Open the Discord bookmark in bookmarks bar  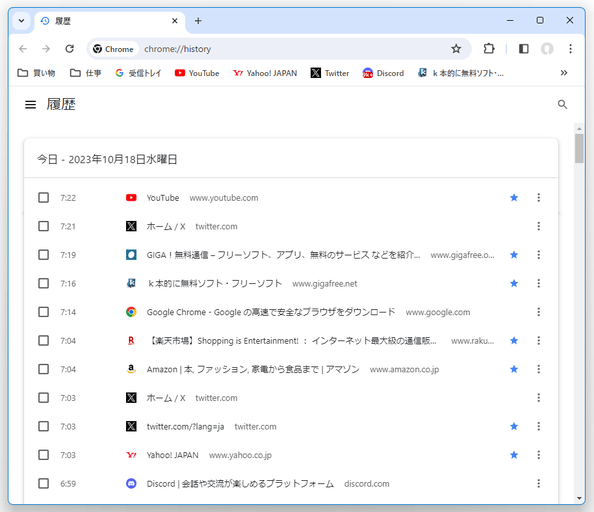(383, 73)
